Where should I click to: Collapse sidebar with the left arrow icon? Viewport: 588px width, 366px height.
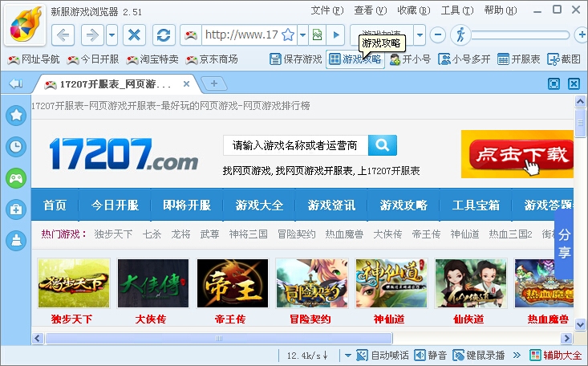click(16, 83)
